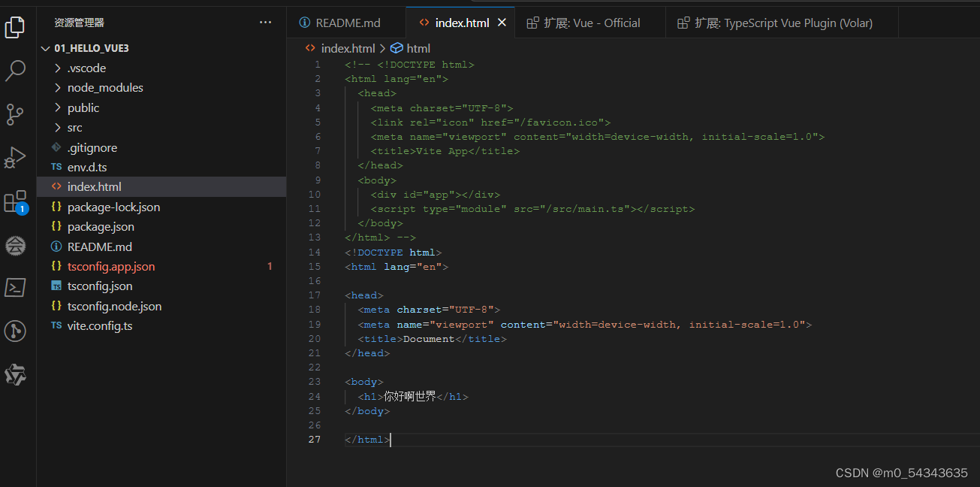The image size is (980, 487).
Task: Click the Vue symbol icon next to html breadcrumb
Action: [397, 47]
